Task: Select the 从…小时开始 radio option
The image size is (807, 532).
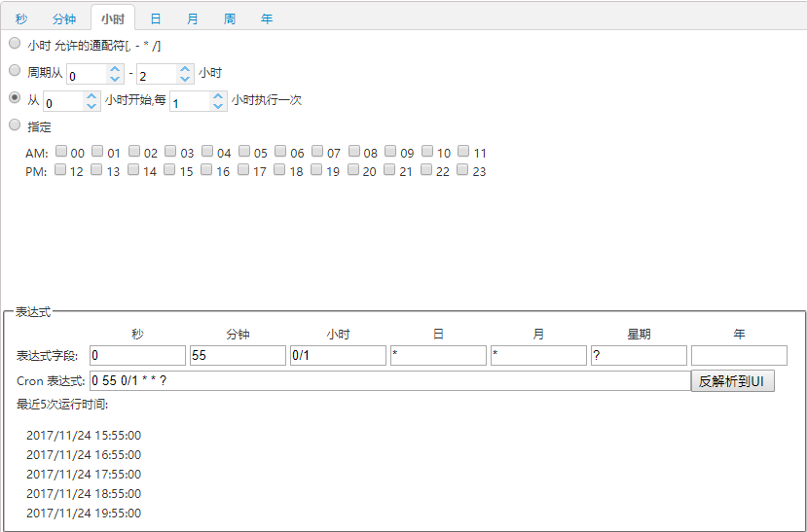Action: pyautogui.click(x=15, y=97)
